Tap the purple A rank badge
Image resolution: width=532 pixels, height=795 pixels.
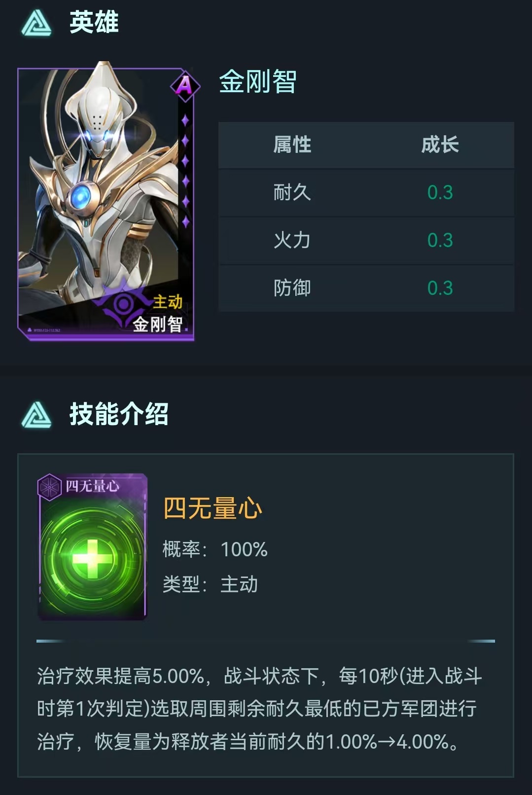click(185, 86)
